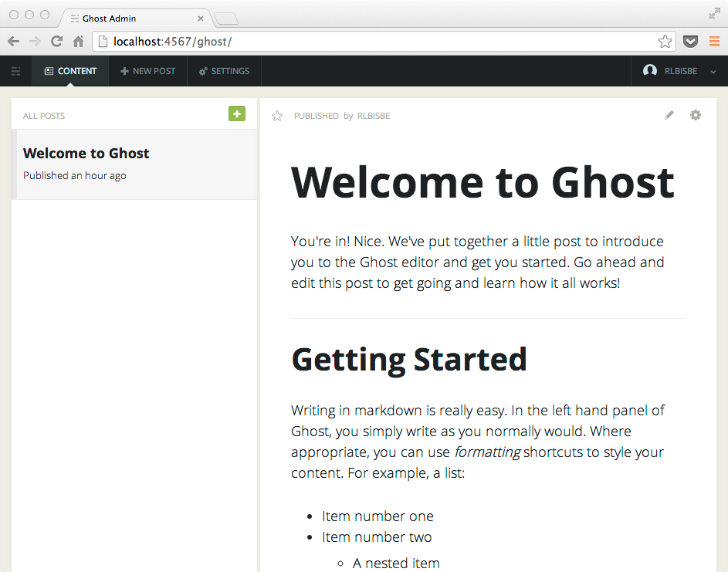Click the Pocket extension icon
The width and height of the screenshot is (728, 572).
pyautogui.click(x=690, y=42)
